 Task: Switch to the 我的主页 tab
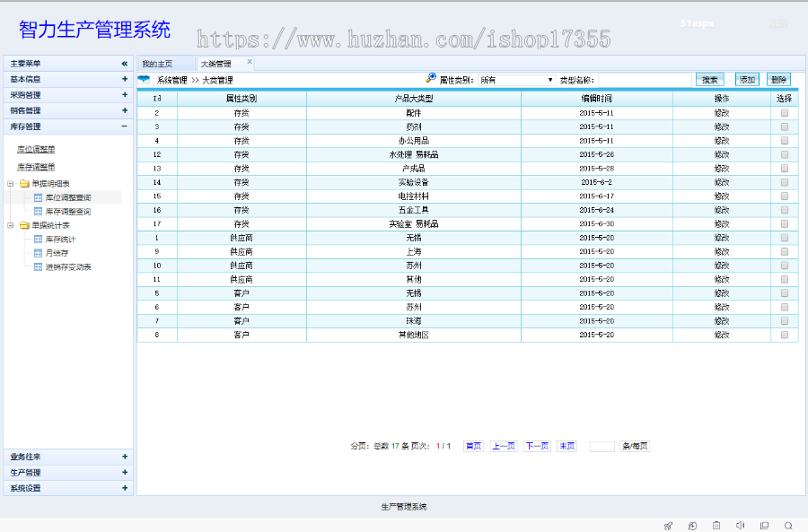tap(157, 64)
